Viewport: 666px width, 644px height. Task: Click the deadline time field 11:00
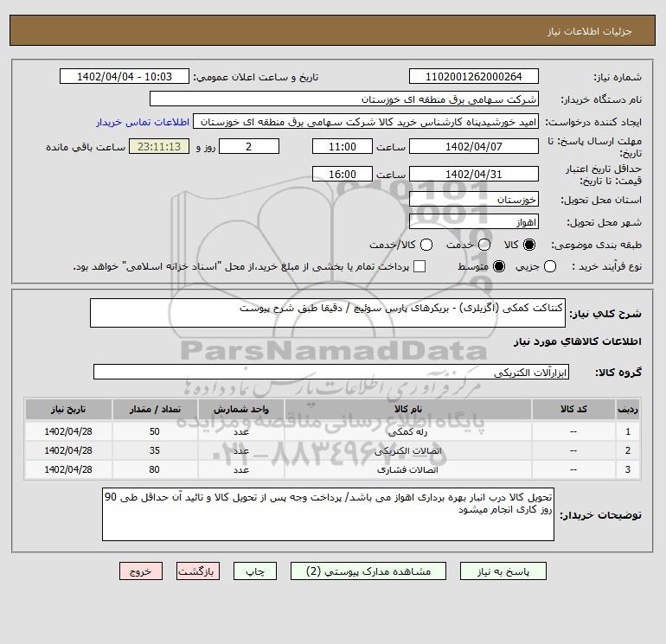click(343, 146)
